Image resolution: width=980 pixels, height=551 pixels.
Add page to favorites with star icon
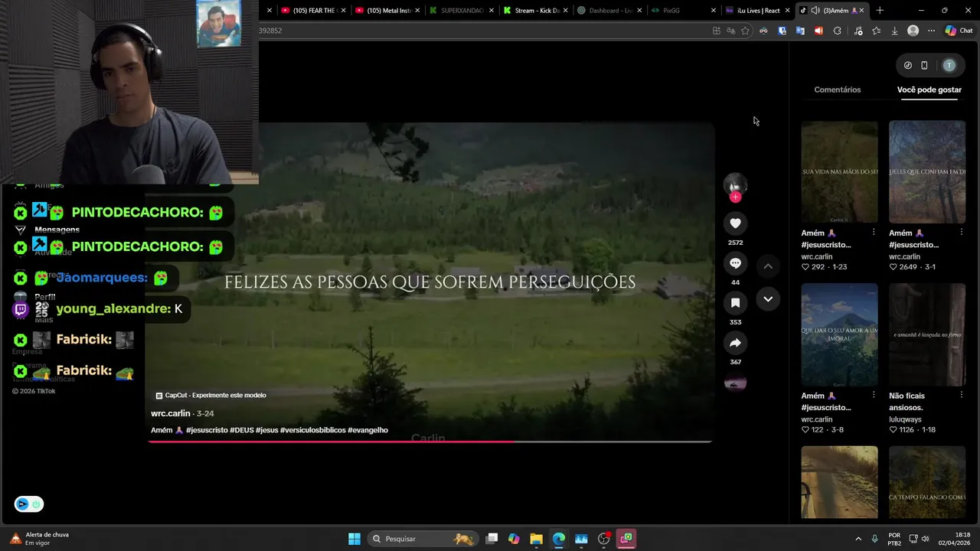pyautogui.click(x=745, y=31)
